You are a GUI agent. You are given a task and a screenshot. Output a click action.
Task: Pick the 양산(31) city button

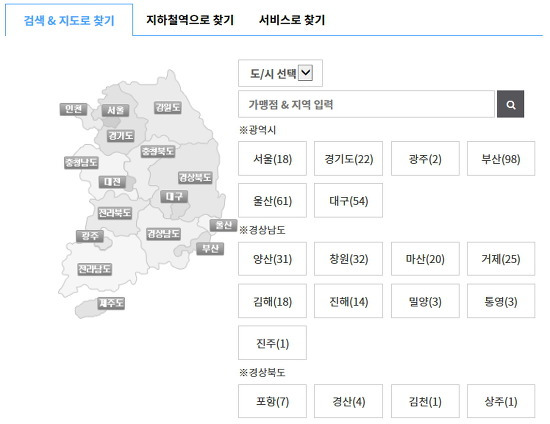pyautogui.click(x=273, y=259)
